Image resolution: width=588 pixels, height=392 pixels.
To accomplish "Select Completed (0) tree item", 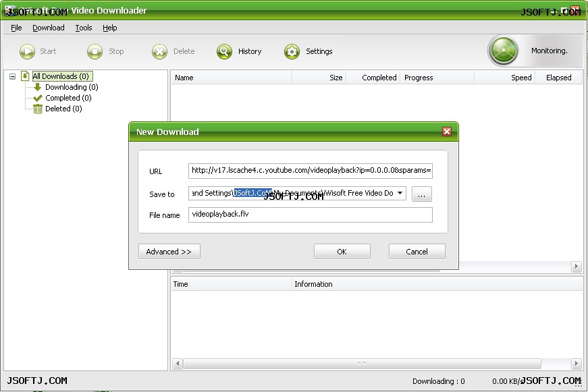I will [x=68, y=98].
